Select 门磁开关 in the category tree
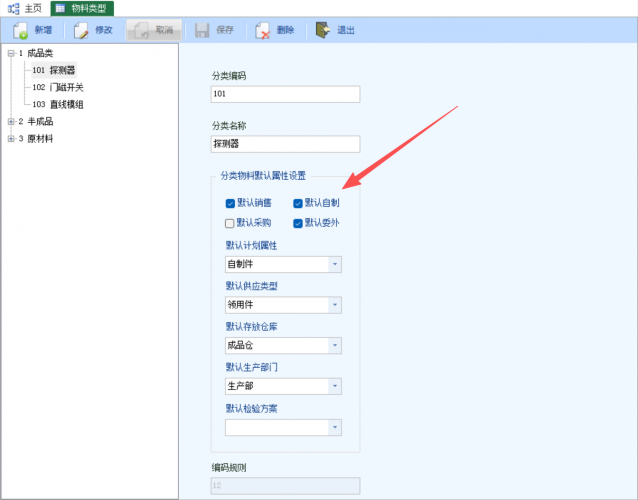Screen dimensions: 638x500 click(66, 87)
